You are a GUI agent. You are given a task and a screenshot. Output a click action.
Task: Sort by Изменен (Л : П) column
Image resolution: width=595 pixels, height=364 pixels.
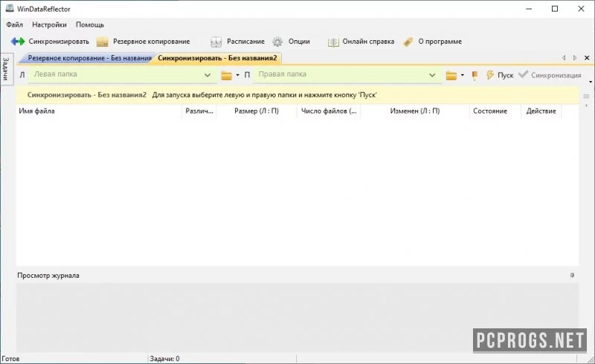tap(415, 111)
